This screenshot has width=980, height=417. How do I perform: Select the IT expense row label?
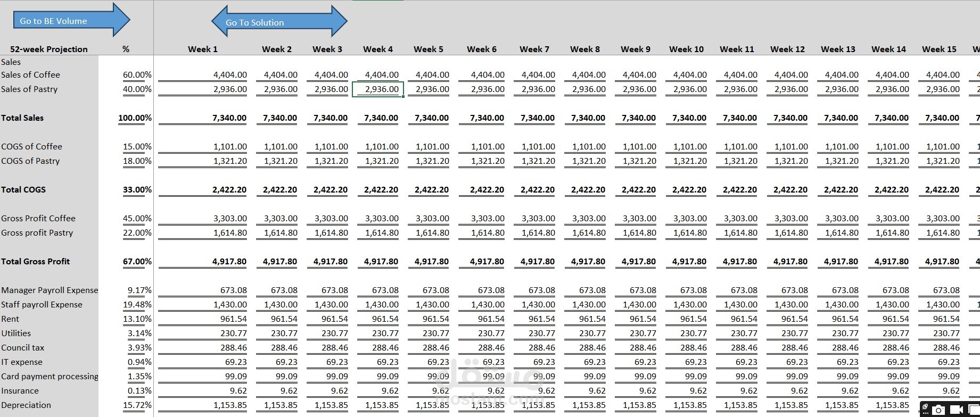tap(22, 362)
